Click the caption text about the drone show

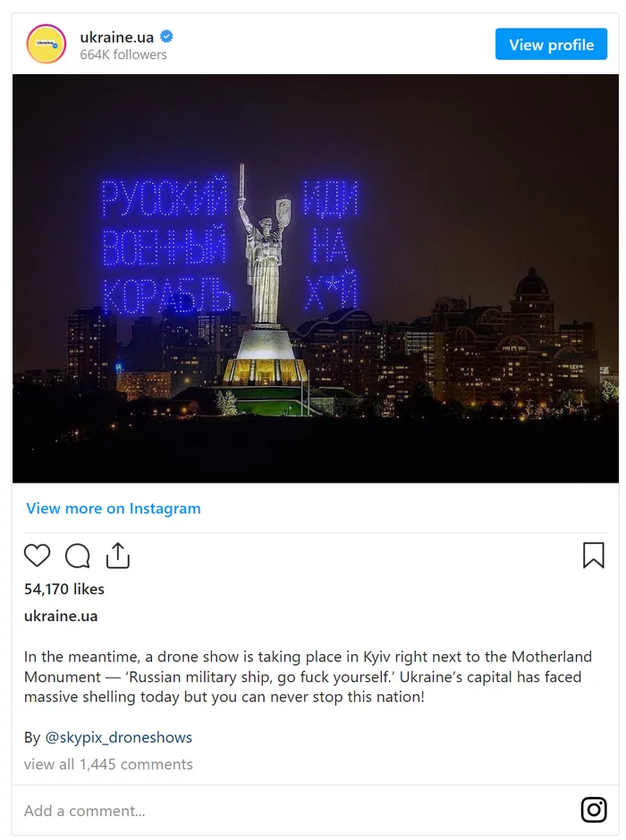tap(309, 676)
